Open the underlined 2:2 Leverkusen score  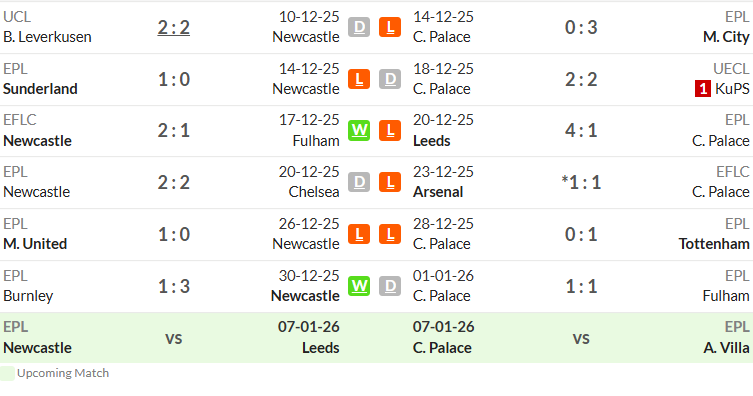pos(174,27)
